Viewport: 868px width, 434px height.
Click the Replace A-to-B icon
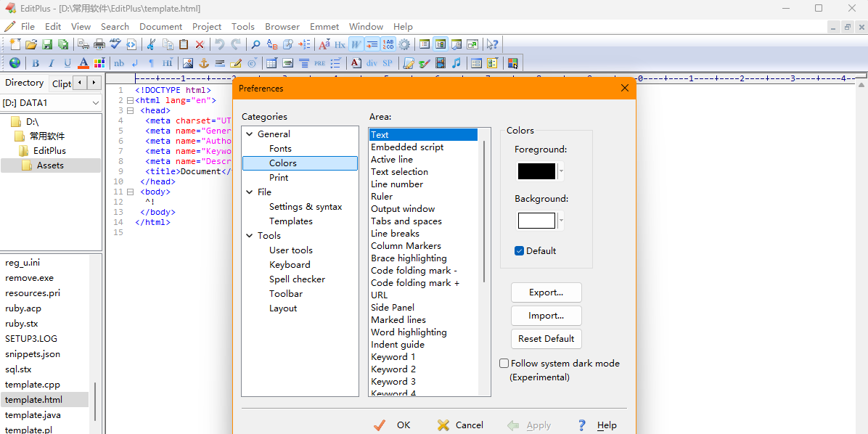[272, 44]
